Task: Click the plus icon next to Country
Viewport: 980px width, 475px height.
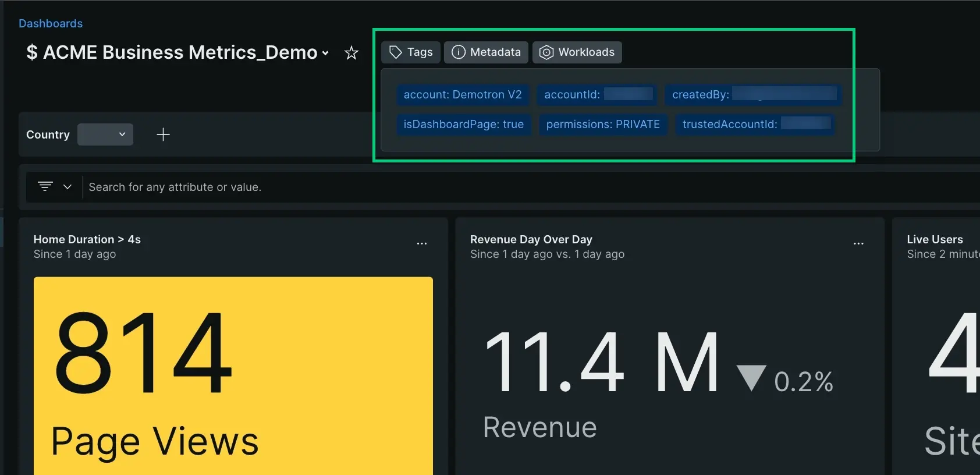Action: click(163, 134)
